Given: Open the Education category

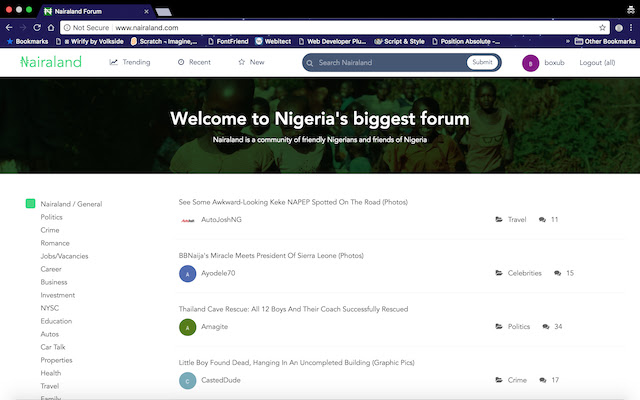Looking at the screenshot, I should coord(56,321).
